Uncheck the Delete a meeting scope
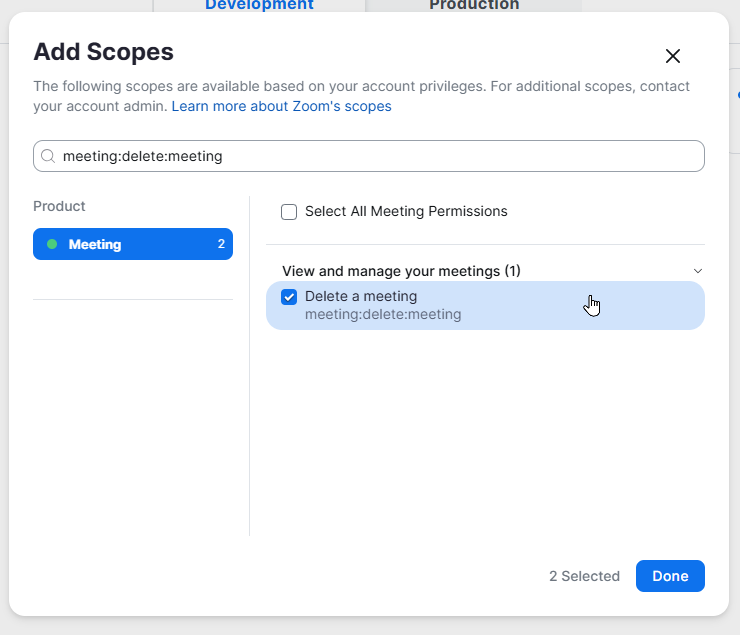The width and height of the screenshot is (740, 635). tap(289, 297)
